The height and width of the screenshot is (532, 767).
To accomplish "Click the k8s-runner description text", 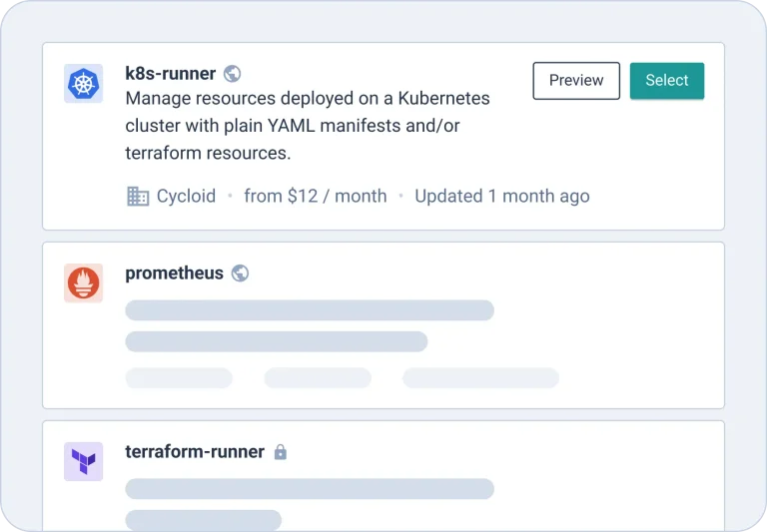I will tap(308, 126).
